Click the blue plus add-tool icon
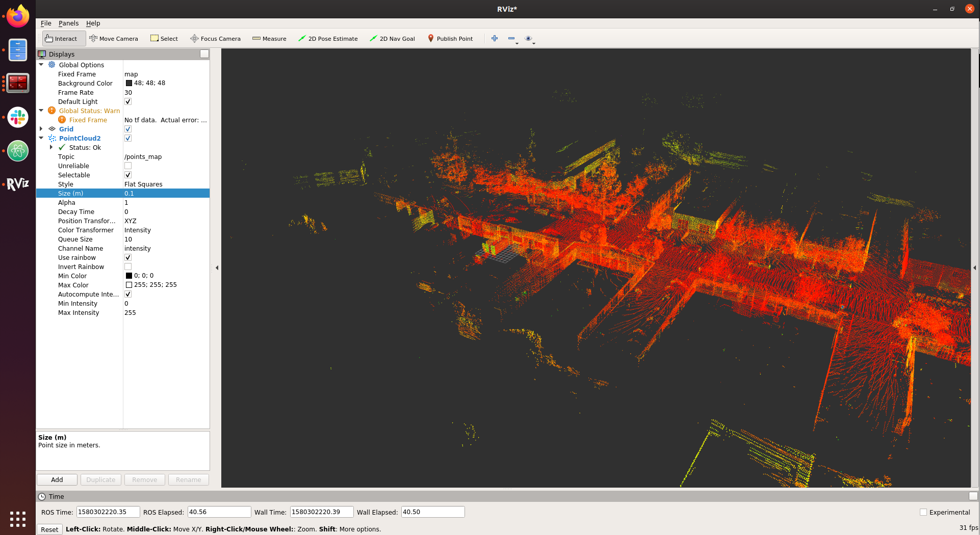The height and width of the screenshot is (535, 980). [x=495, y=39]
